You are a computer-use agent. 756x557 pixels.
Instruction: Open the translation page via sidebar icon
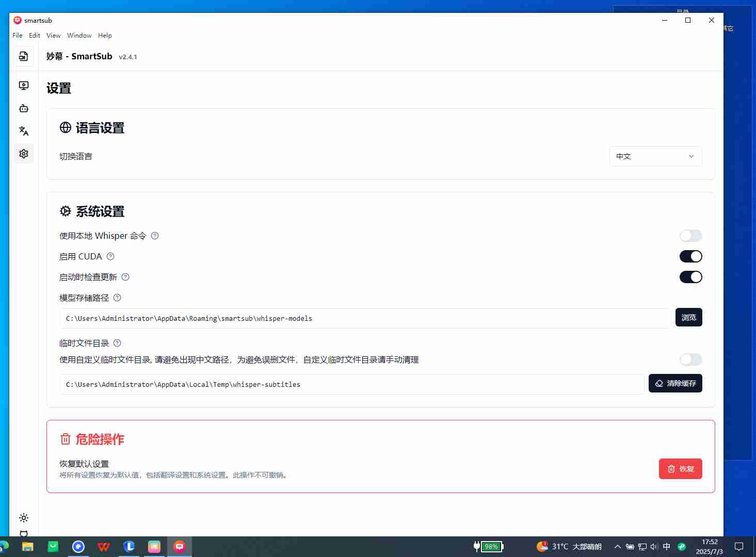click(23, 131)
